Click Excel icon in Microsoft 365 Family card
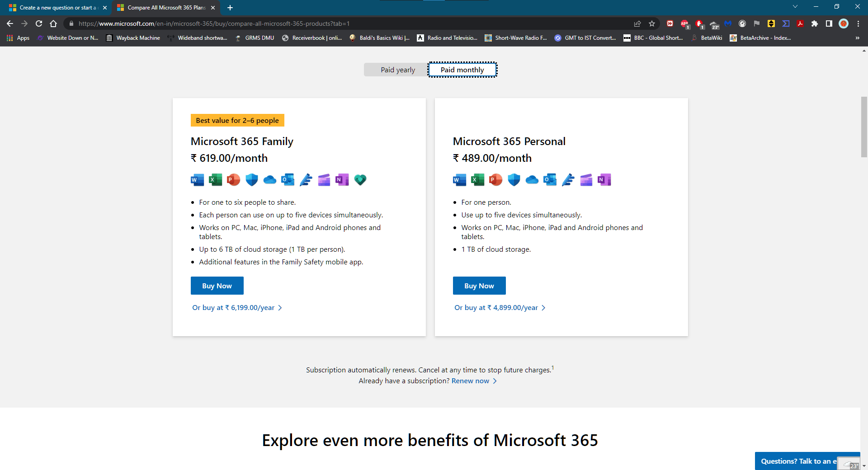Image resolution: width=868 pixels, height=470 pixels. click(215, 180)
